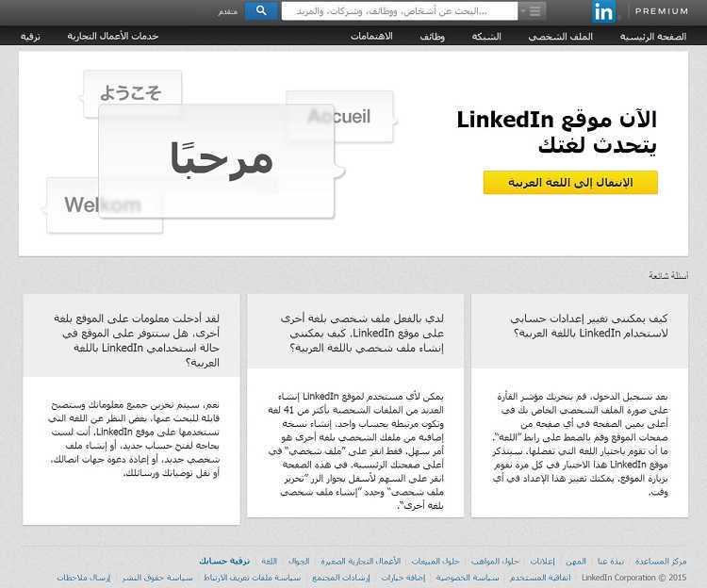Click the LinkedIn logo icon
Viewport: 707px width, 588px height.
tap(603, 11)
